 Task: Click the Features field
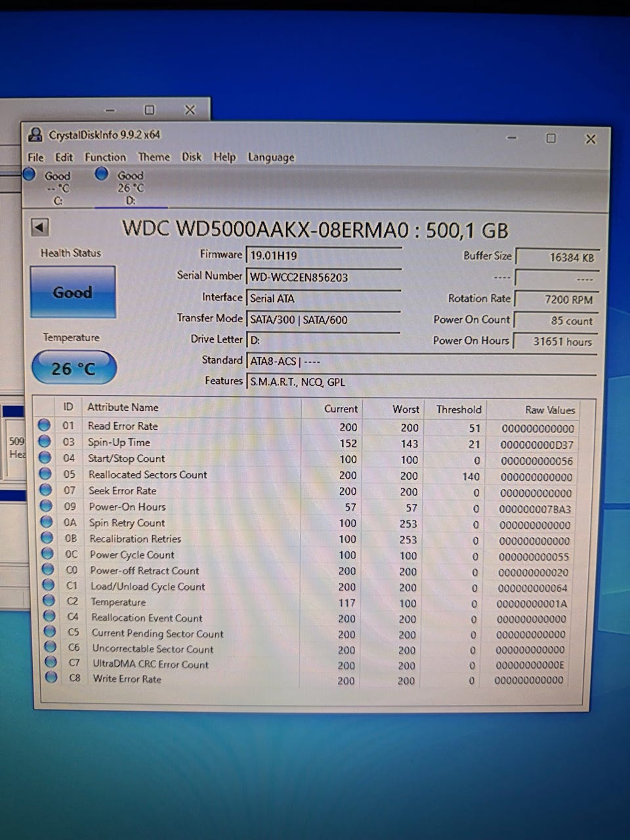click(421, 382)
